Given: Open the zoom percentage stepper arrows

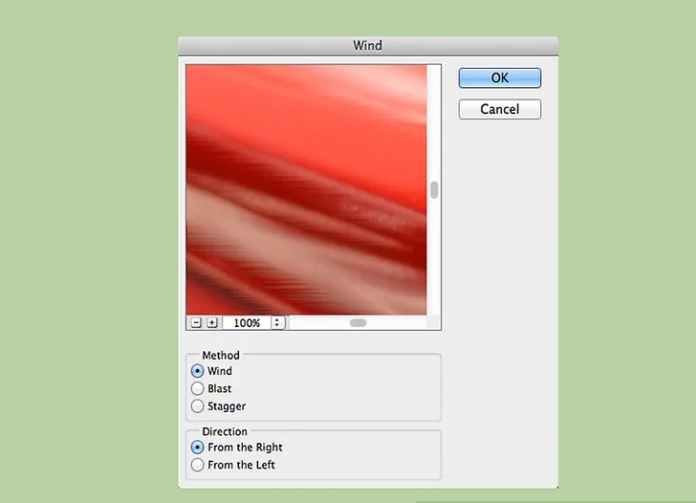Looking at the screenshot, I should [277, 323].
